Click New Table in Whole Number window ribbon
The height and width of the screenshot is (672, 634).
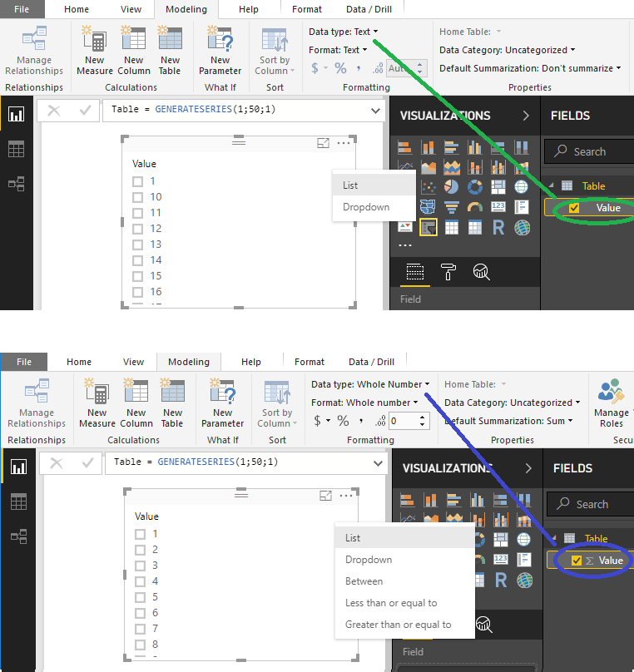click(x=172, y=403)
